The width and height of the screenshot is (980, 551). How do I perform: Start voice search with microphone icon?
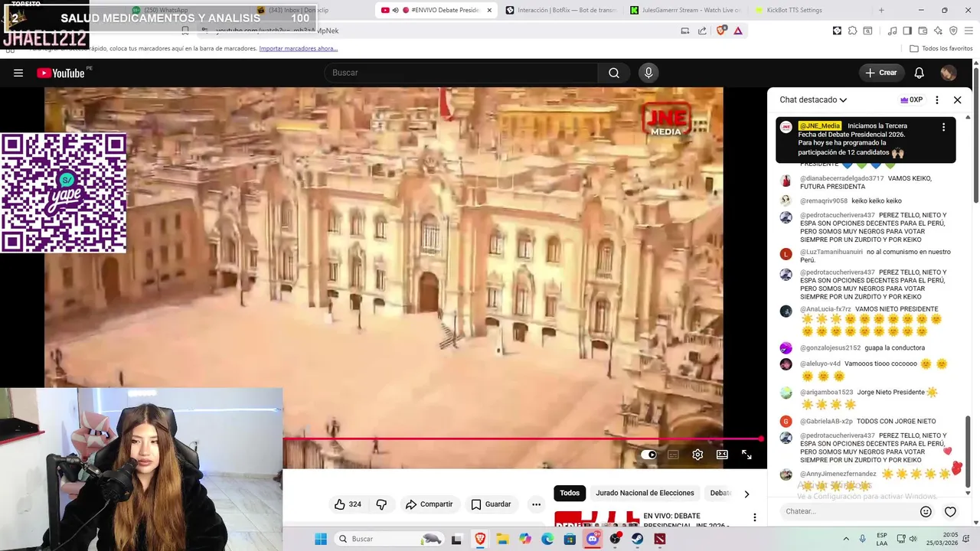click(648, 73)
